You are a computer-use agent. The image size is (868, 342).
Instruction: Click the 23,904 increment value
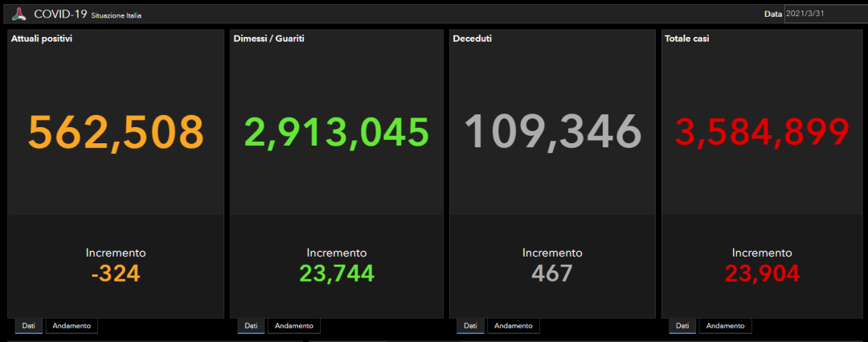(762, 274)
